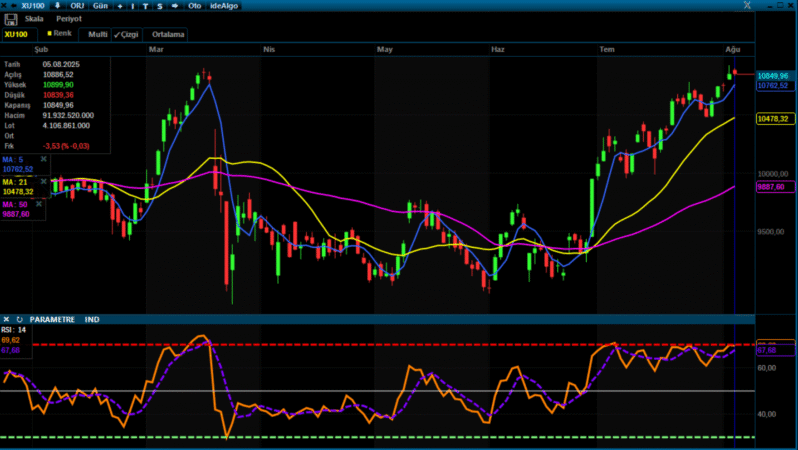The height and width of the screenshot is (450, 798).
Task: Open the Skala menu
Action: click(34, 19)
